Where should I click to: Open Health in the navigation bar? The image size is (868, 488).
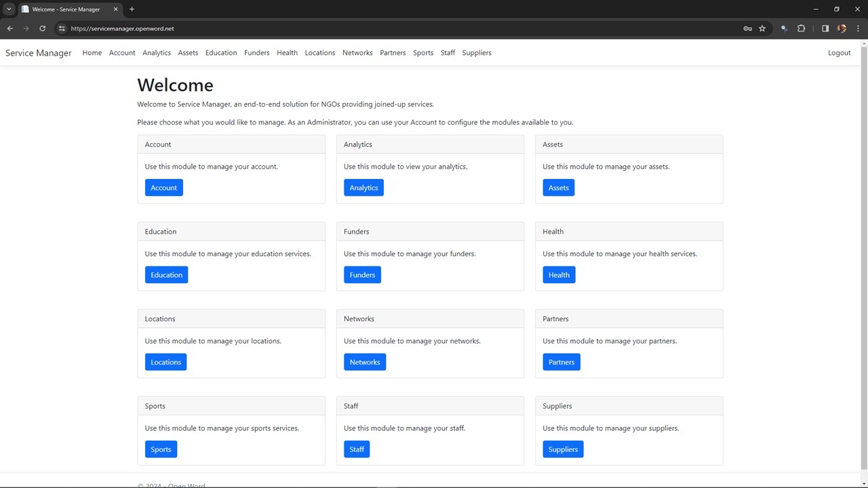pyautogui.click(x=287, y=53)
